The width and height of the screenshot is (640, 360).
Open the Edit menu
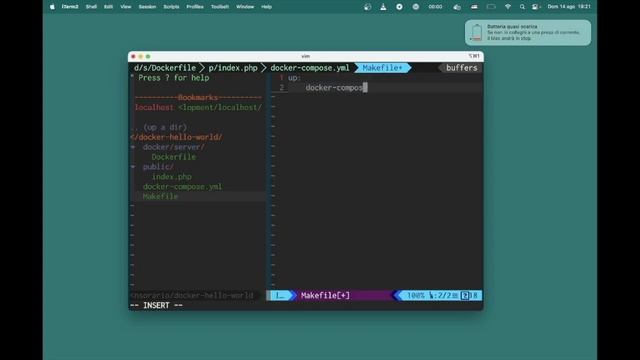[108, 7]
